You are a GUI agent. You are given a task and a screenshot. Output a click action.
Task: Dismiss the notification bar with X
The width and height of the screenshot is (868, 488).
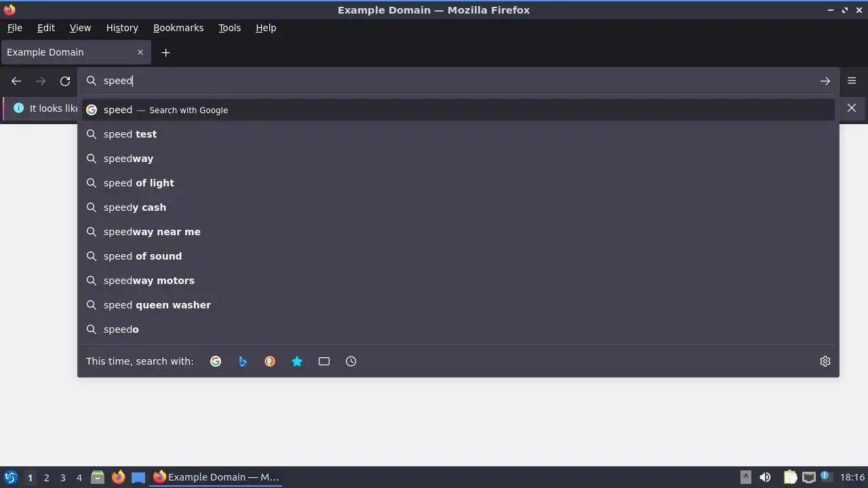coord(852,108)
